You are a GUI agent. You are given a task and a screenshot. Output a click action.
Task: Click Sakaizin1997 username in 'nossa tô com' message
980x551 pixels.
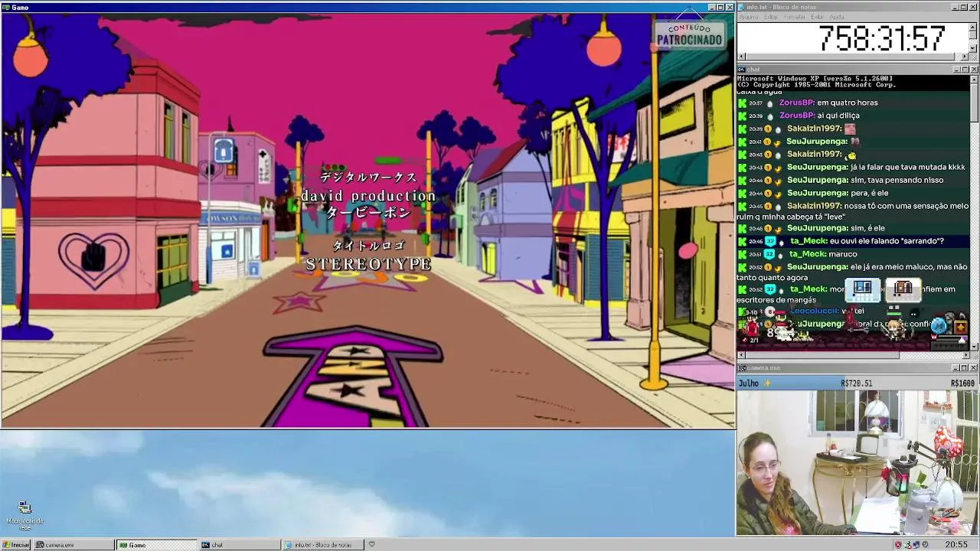(815, 207)
